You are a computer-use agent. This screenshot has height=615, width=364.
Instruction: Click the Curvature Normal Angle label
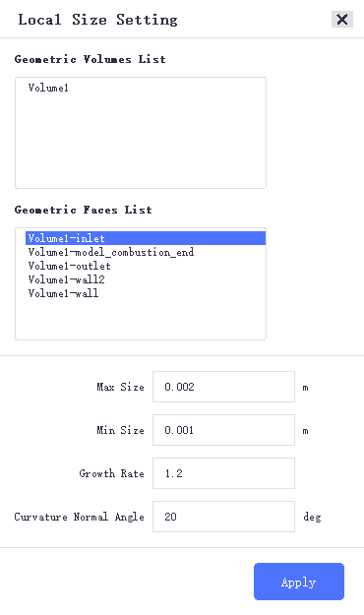tap(80, 517)
